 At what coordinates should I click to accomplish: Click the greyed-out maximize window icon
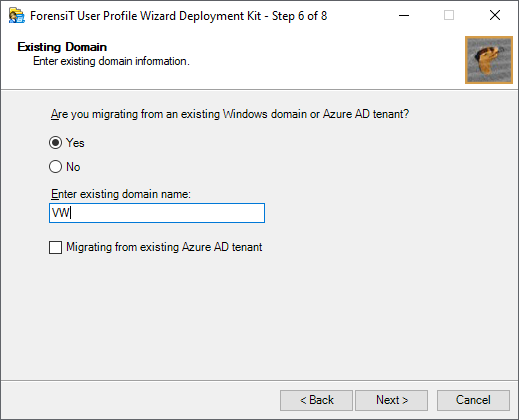449,15
